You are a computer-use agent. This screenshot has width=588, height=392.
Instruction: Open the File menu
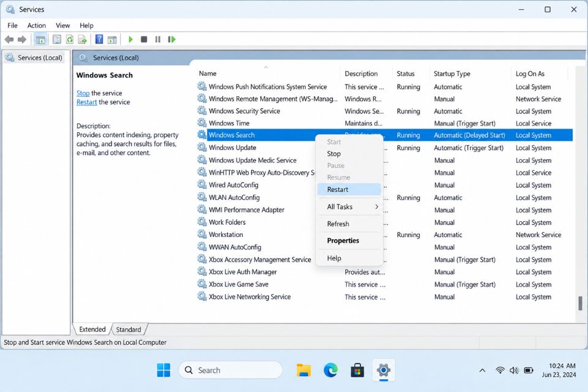[x=12, y=26]
